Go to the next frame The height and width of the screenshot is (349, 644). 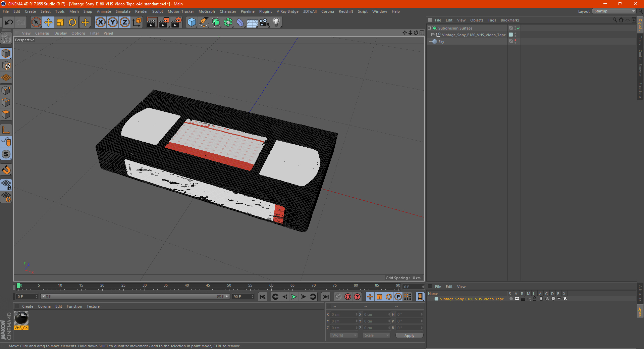(304, 297)
